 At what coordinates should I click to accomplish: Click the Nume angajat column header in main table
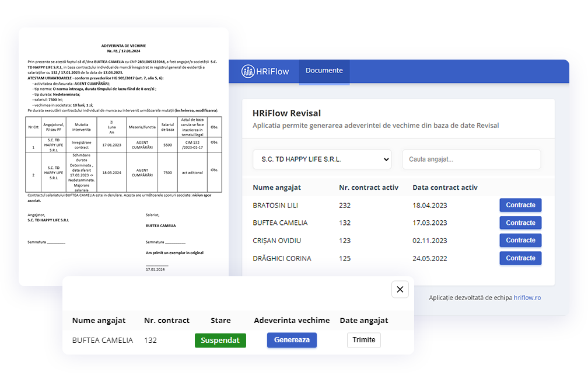[276, 187]
